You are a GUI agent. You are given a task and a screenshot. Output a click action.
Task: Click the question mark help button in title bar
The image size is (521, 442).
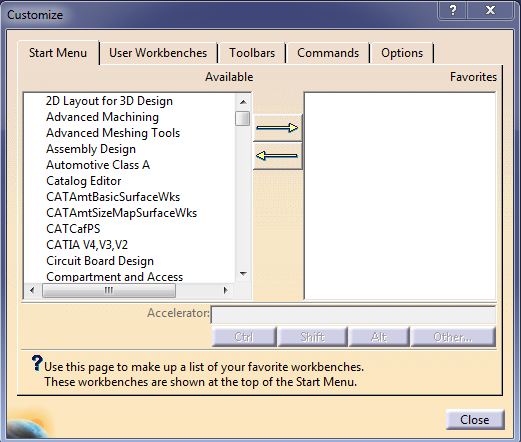tap(453, 10)
